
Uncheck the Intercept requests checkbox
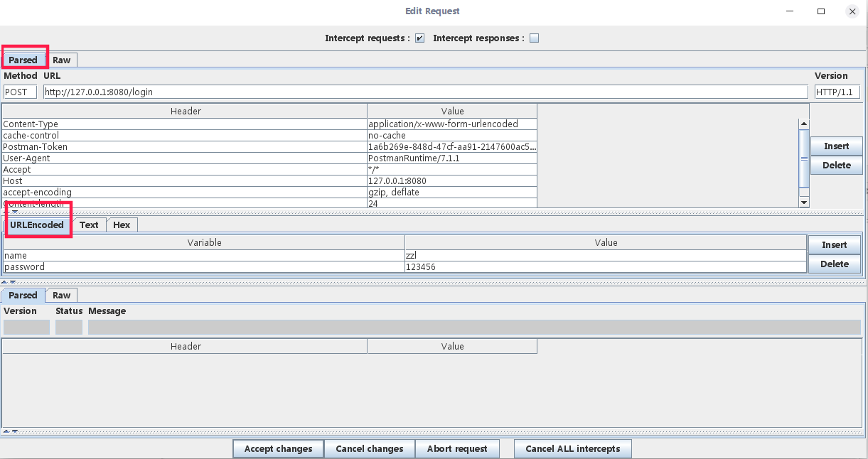(x=419, y=38)
